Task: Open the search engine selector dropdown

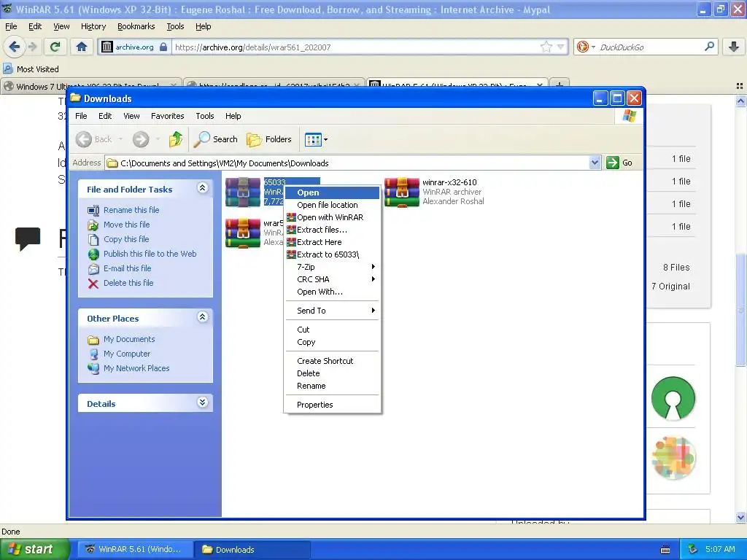Action: (593, 47)
